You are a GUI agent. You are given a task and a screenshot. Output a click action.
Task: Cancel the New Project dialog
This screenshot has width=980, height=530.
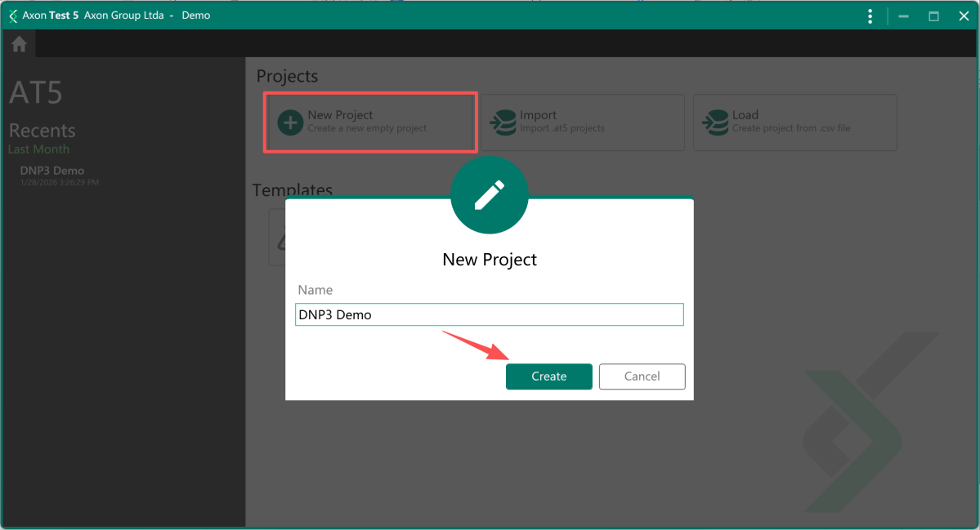[x=642, y=376]
